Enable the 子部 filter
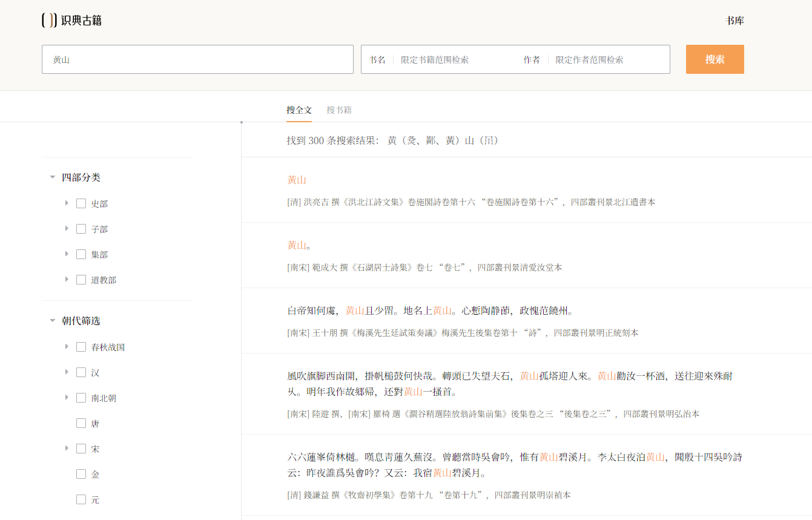 [x=81, y=229]
